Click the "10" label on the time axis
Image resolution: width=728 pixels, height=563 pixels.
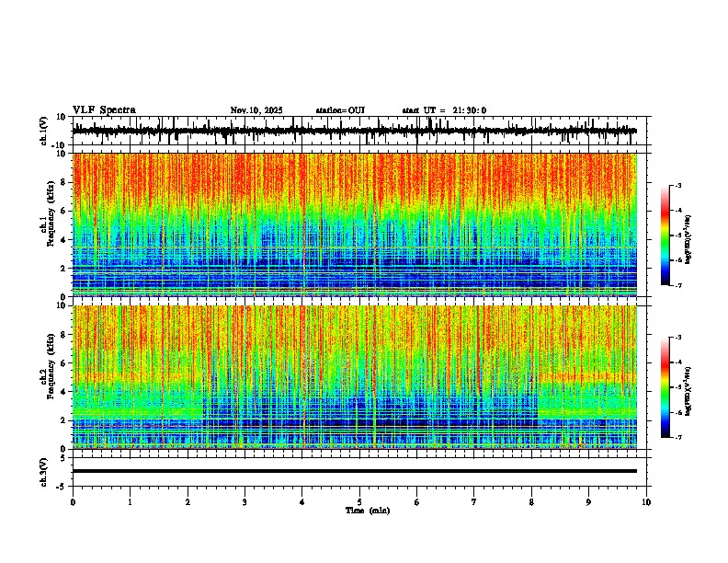pyautogui.click(x=646, y=502)
